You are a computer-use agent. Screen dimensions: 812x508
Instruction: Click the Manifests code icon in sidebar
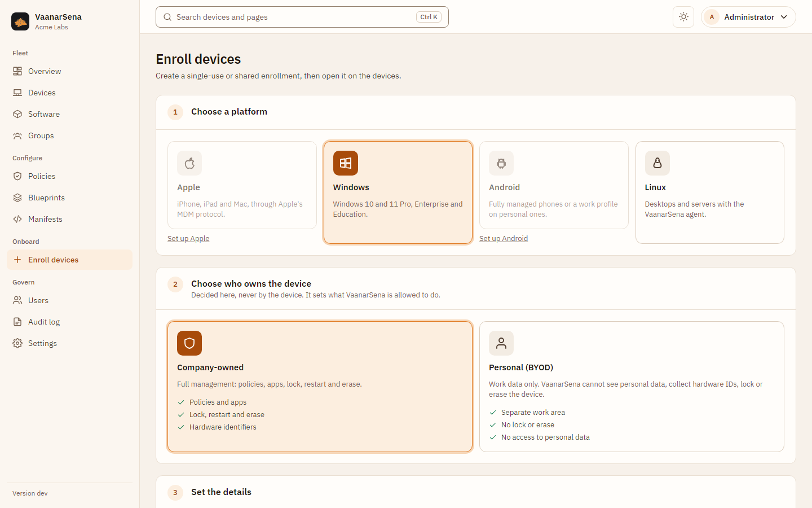pos(17,219)
